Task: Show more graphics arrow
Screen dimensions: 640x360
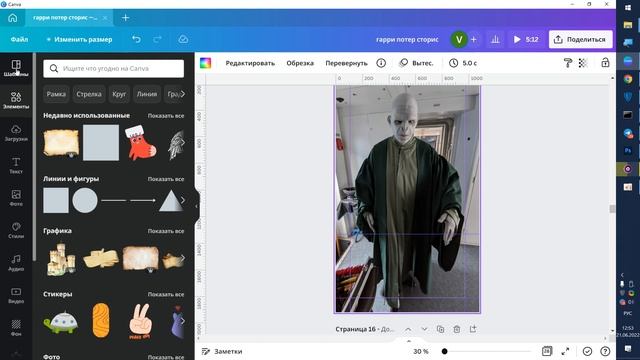Action: [x=183, y=258]
